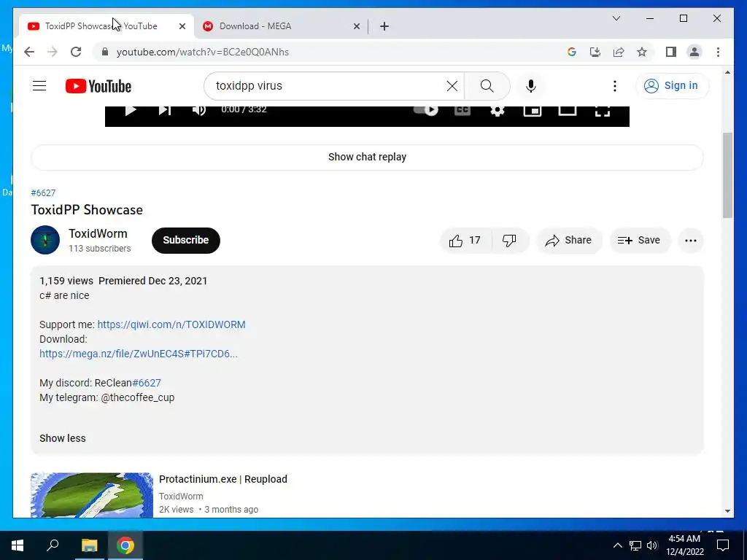Open volume tray icon

(x=652, y=545)
